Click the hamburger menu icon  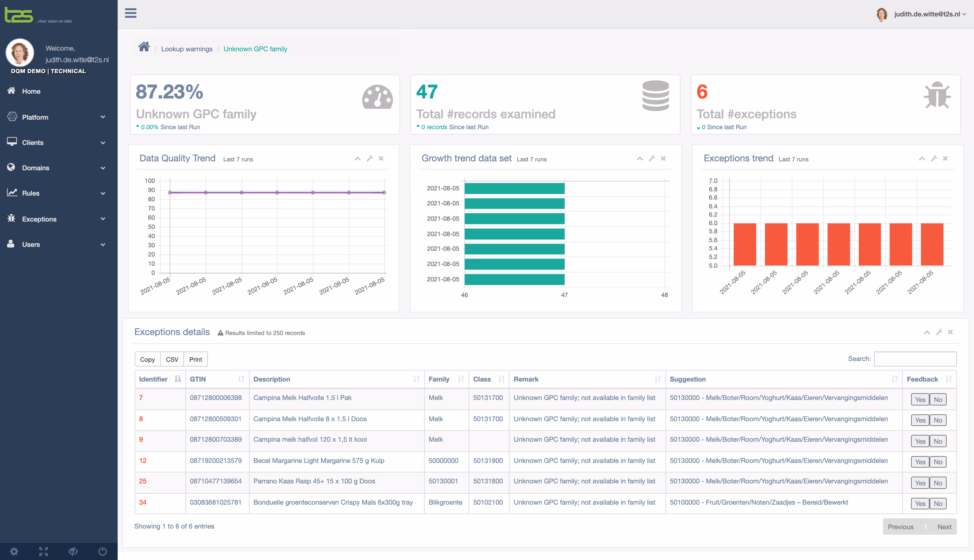point(130,13)
